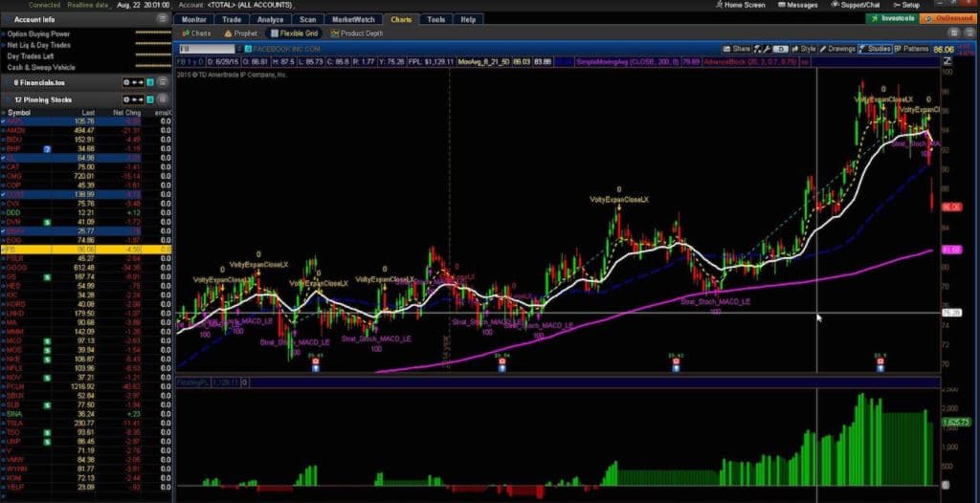Toggle the OnDemand mode button
This screenshot has height=503, width=980.
(x=950, y=19)
